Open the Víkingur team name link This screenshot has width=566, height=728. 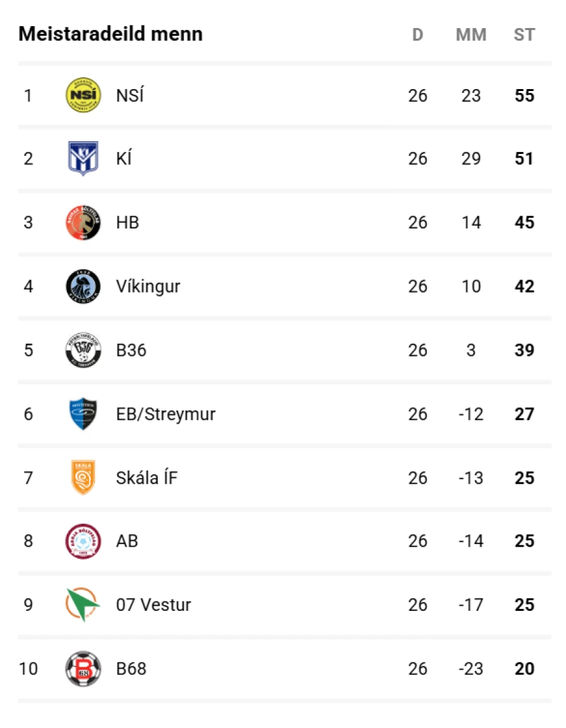coord(148,286)
